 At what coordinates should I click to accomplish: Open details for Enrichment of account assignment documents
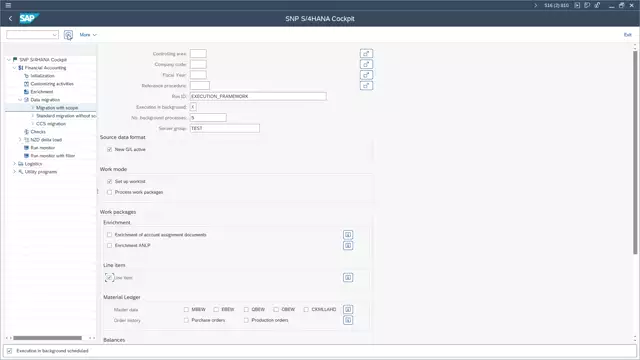point(348,235)
